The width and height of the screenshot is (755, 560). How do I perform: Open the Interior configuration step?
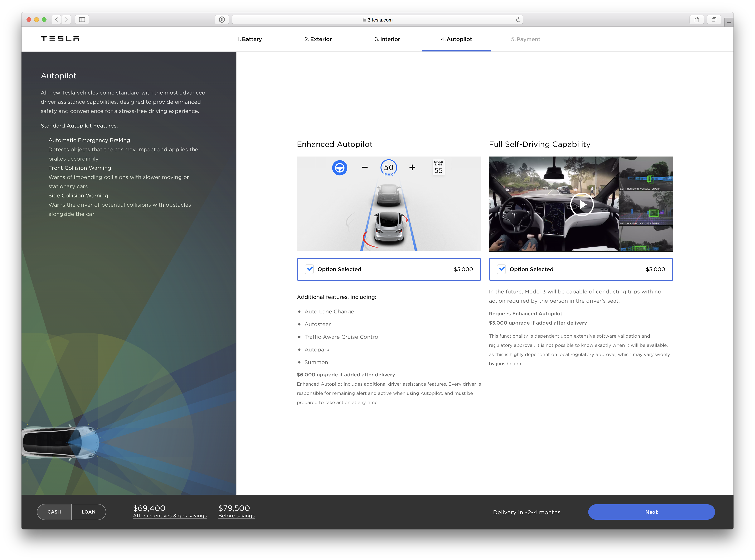[387, 39]
